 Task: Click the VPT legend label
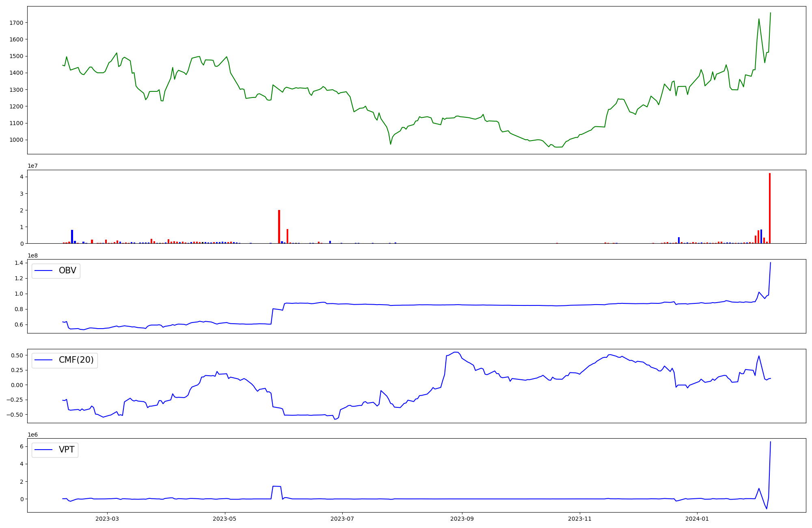point(67,450)
